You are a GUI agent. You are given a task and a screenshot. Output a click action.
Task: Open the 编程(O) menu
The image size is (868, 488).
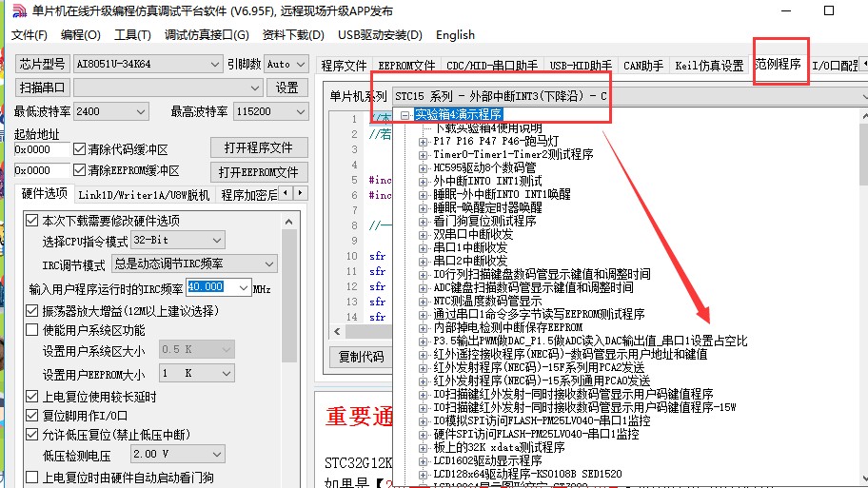tap(80, 35)
